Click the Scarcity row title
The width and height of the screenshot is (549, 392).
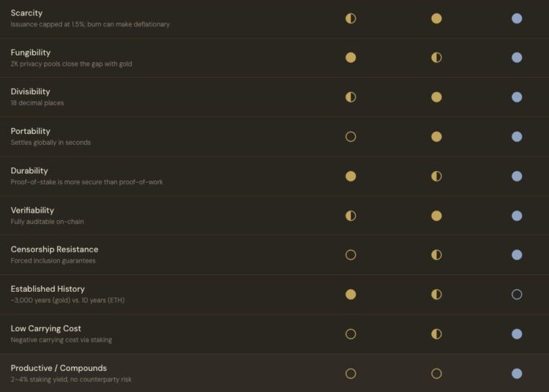(x=26, y=13)
